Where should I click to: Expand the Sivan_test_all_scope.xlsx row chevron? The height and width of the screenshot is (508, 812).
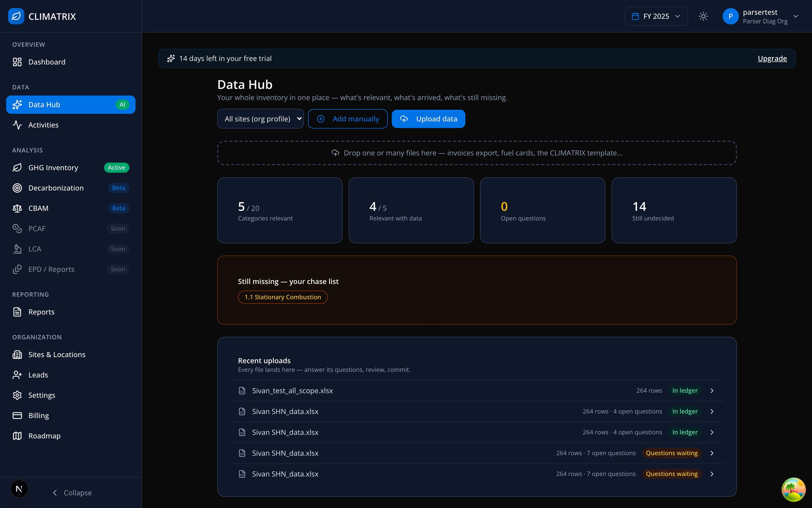pyautogui.click(x=712, y=390)
